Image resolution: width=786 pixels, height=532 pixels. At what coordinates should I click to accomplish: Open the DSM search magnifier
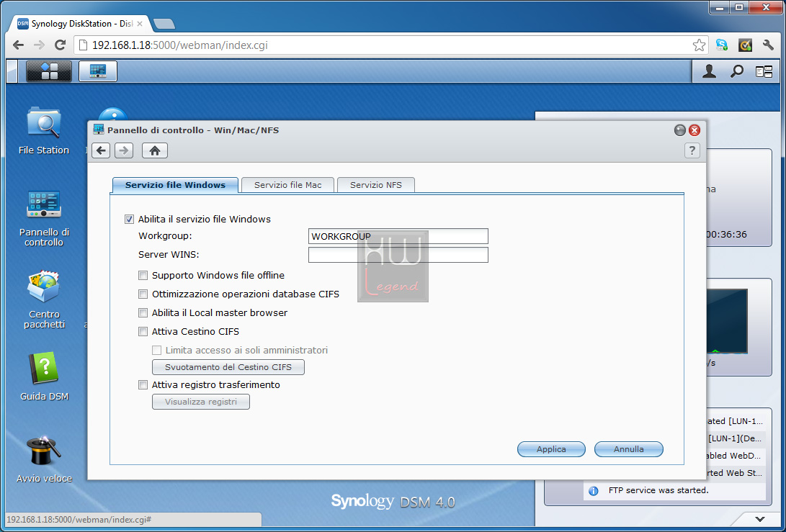point(736,71)
